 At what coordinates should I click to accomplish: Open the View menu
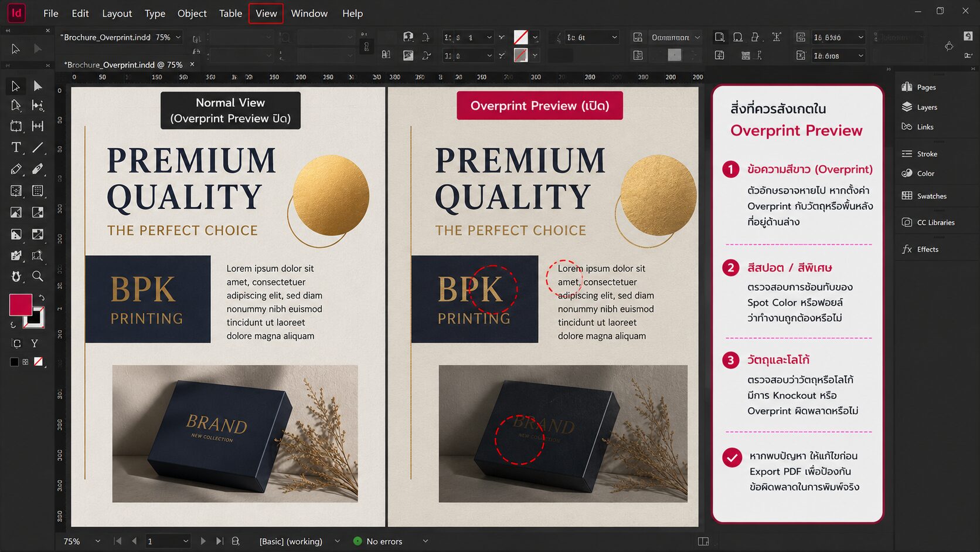(x=266, y=13)
